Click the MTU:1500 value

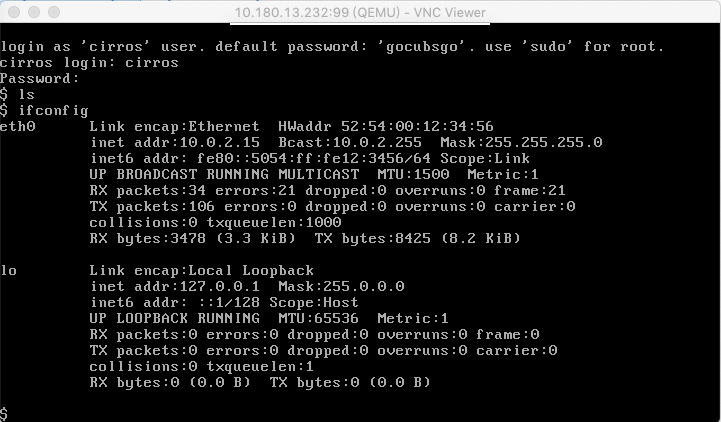[413, 174]
